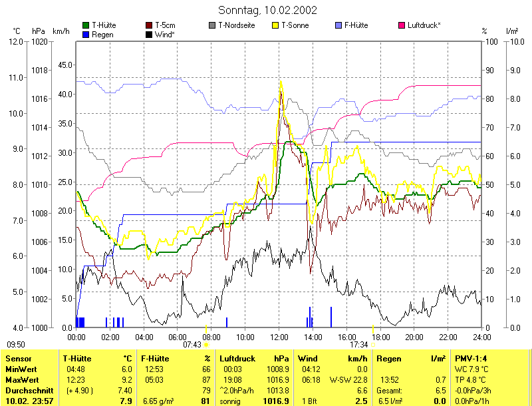Click the 12:00 label on the time axis
The image size is (532, 406).
click(x=279, y=337)
